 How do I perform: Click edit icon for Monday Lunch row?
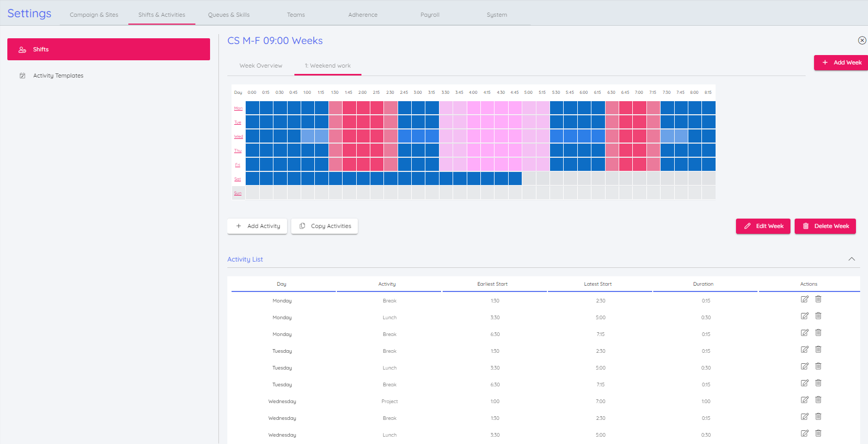click(805, 316)
